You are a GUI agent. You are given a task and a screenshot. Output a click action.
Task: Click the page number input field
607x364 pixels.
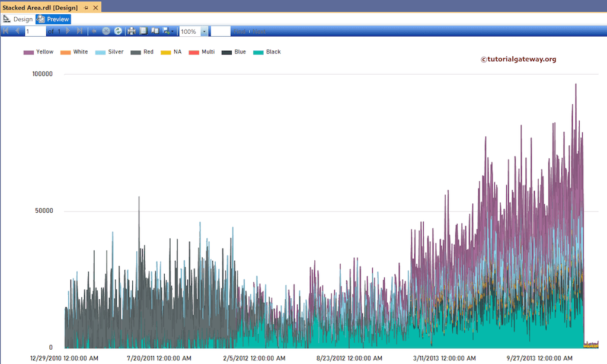point(34,30)
